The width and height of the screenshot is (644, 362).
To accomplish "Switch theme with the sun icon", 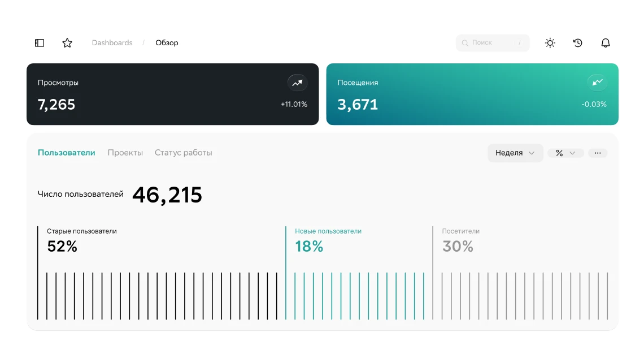I will tap(550, 43).
